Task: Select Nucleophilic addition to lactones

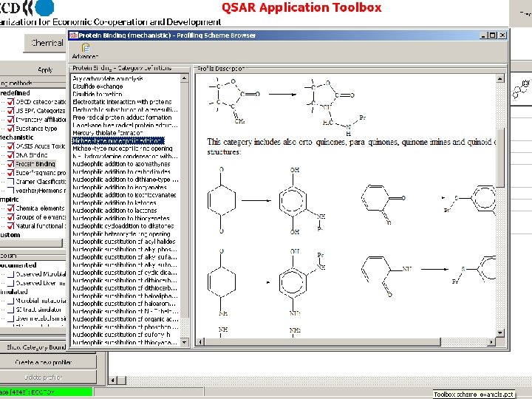Action: click(115, 211)
